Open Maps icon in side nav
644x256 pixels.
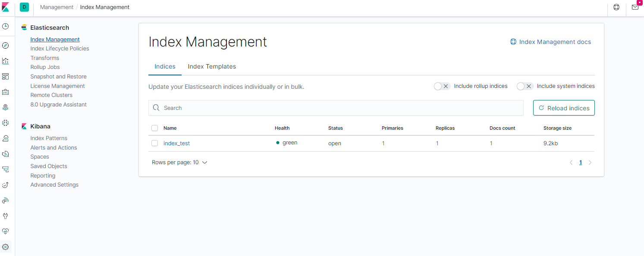coord(5,107)
